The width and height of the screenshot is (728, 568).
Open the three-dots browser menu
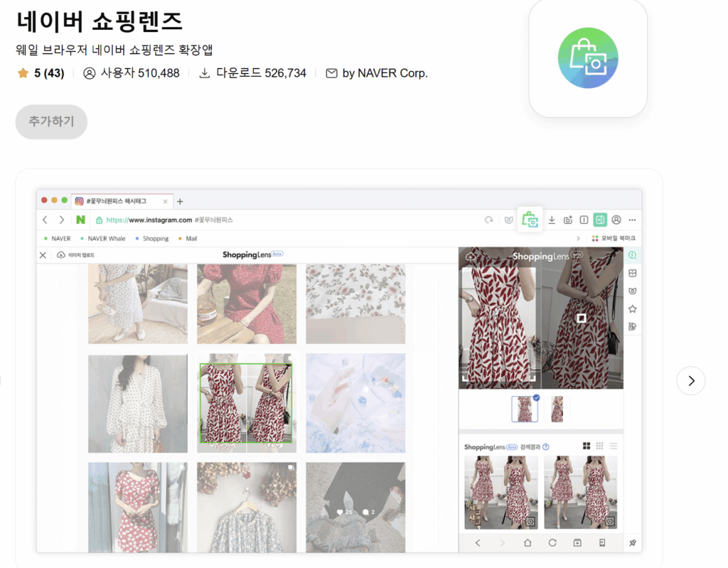click(x=632, y=220)
